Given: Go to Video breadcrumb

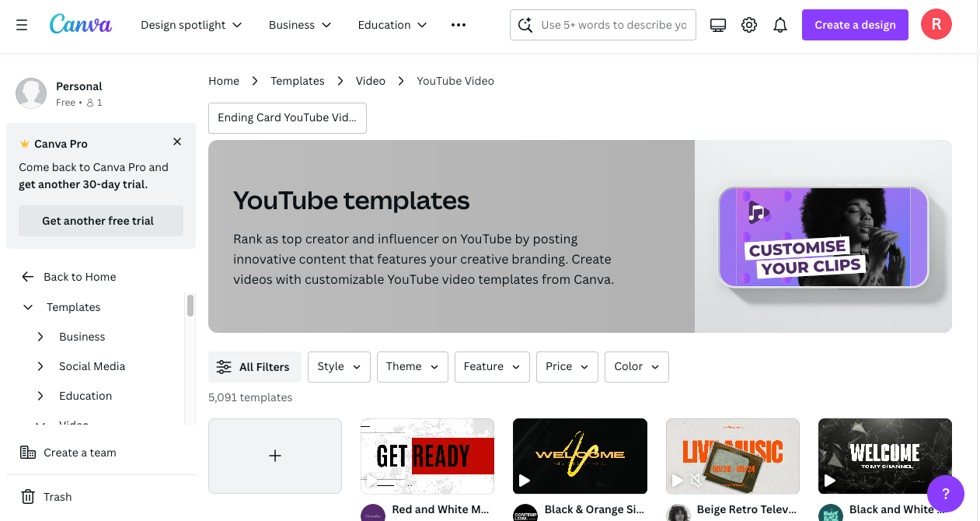Looking at the screenshot, I should pyautogui.click(x=371, y=81).
